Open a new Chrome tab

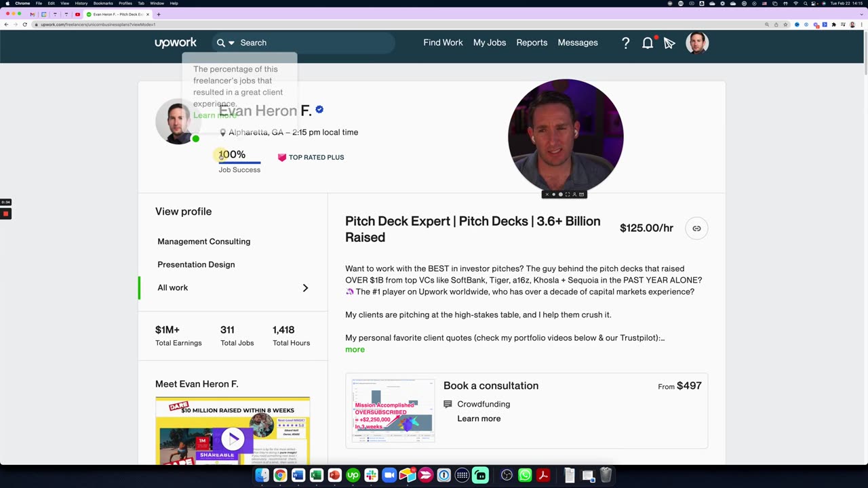(x=159, y=14)
